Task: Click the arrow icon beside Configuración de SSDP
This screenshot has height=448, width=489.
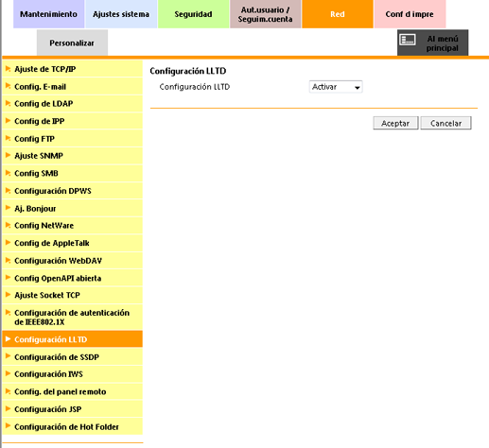Action: 9,356
